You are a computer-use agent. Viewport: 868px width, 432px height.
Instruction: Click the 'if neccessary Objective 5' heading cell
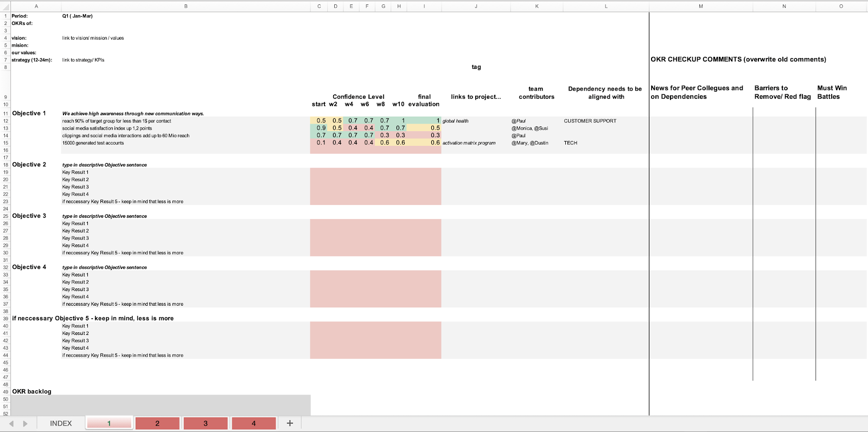click(93, 318)
